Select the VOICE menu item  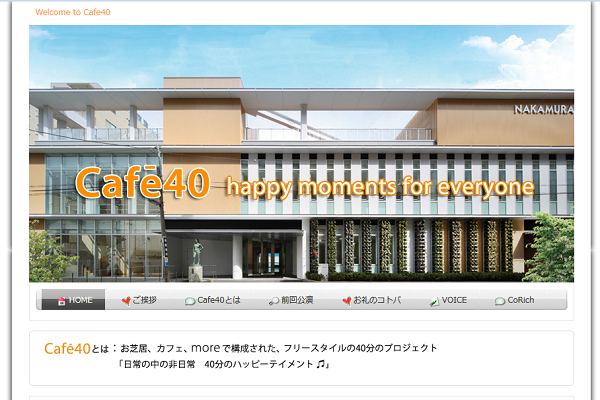pos(454,300)
